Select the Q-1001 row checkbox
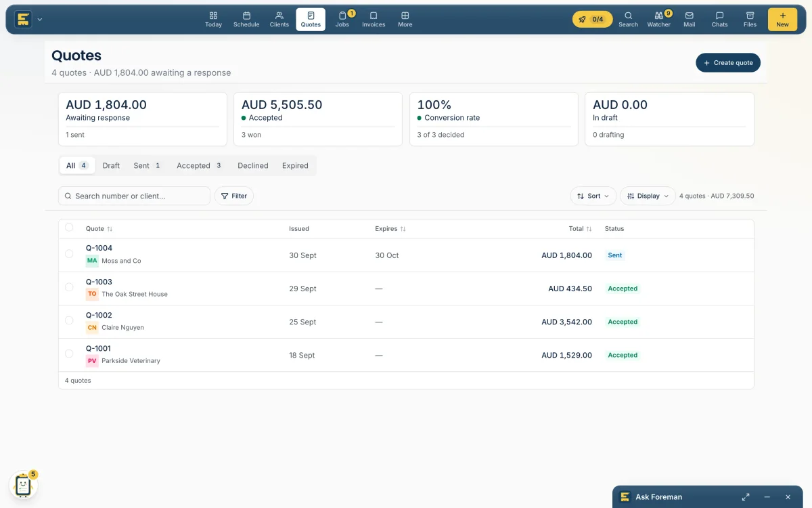The height and width of the screenshot is (508, 812). click(69, 354)
